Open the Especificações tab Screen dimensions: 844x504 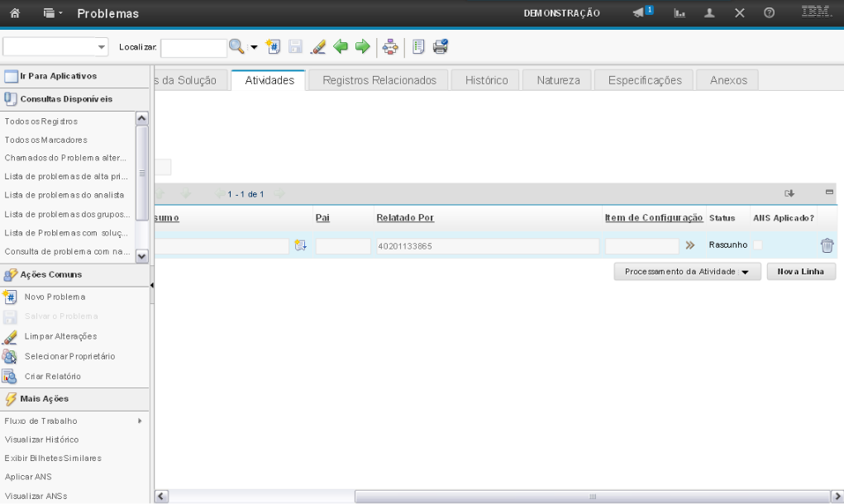pos(645,80)
